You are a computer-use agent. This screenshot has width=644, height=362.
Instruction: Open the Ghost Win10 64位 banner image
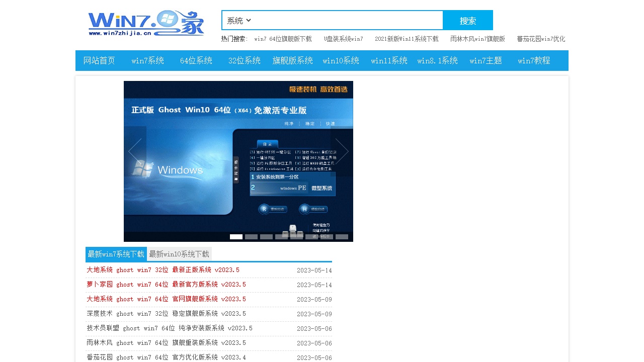pos(238,161)
